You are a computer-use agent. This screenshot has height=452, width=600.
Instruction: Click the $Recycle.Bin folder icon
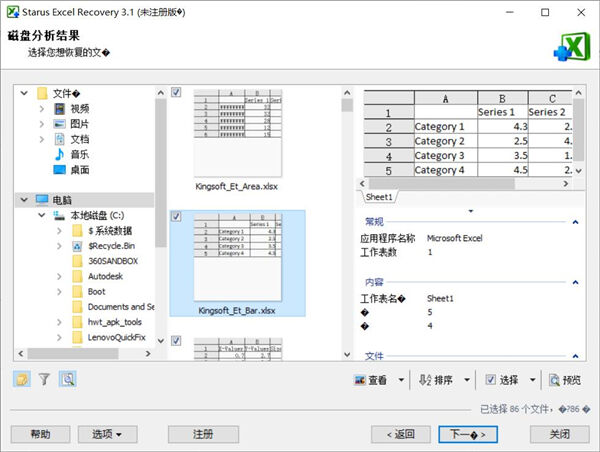click(x=77, y=246)
